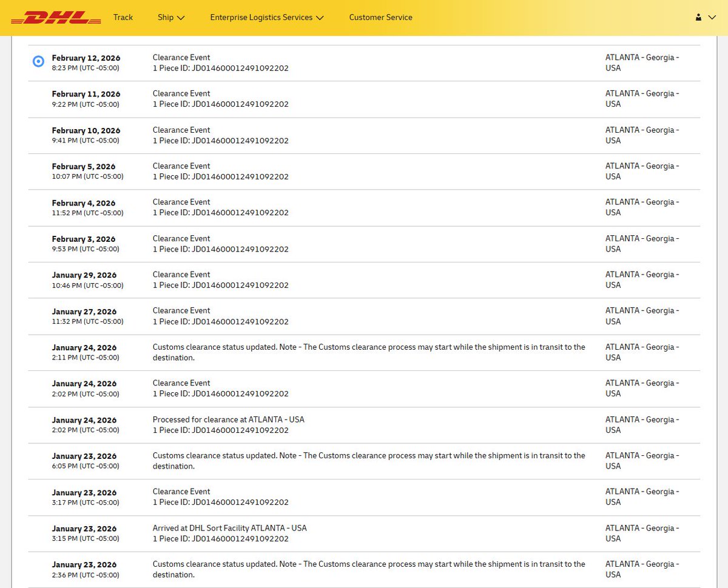
Task: Click the 2:11 PM (UTC -05:00) time
Action: [86, 357]
